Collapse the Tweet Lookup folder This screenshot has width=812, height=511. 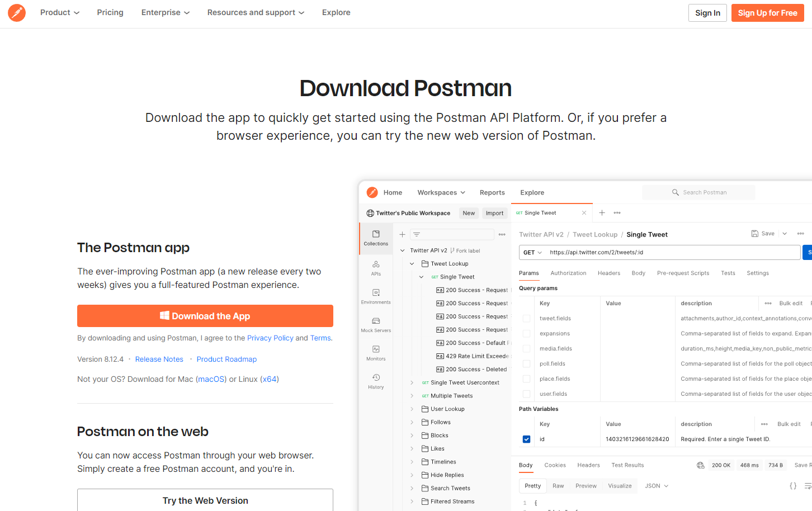pos(412,264)
